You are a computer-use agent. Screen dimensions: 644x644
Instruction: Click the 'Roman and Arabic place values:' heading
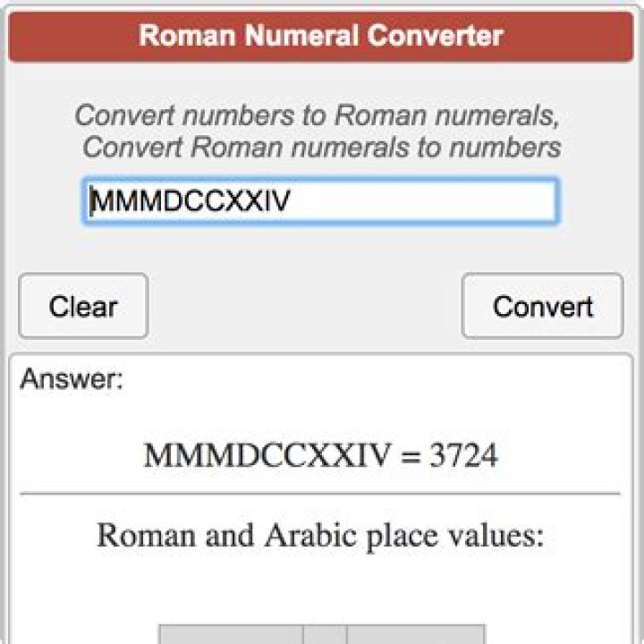[320, 536]
